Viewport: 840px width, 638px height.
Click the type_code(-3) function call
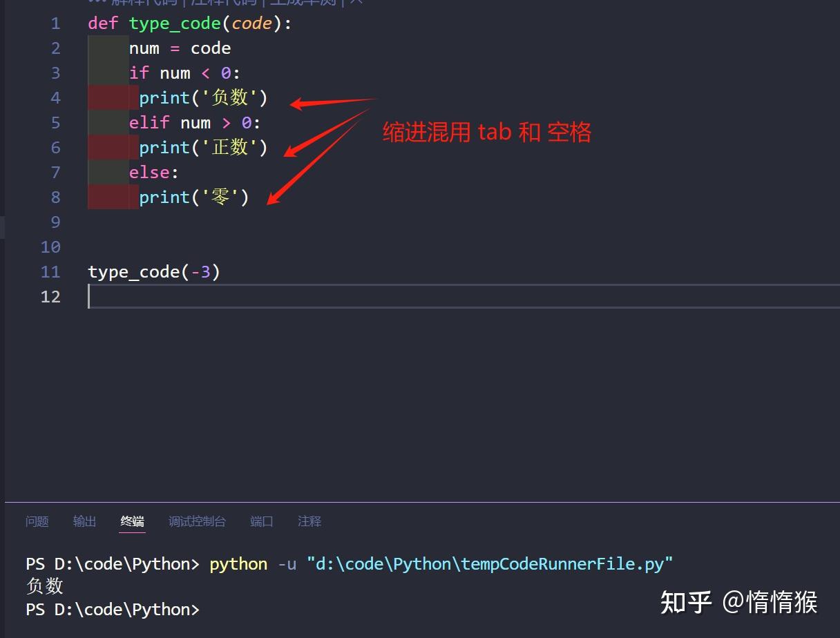[153, 271]
